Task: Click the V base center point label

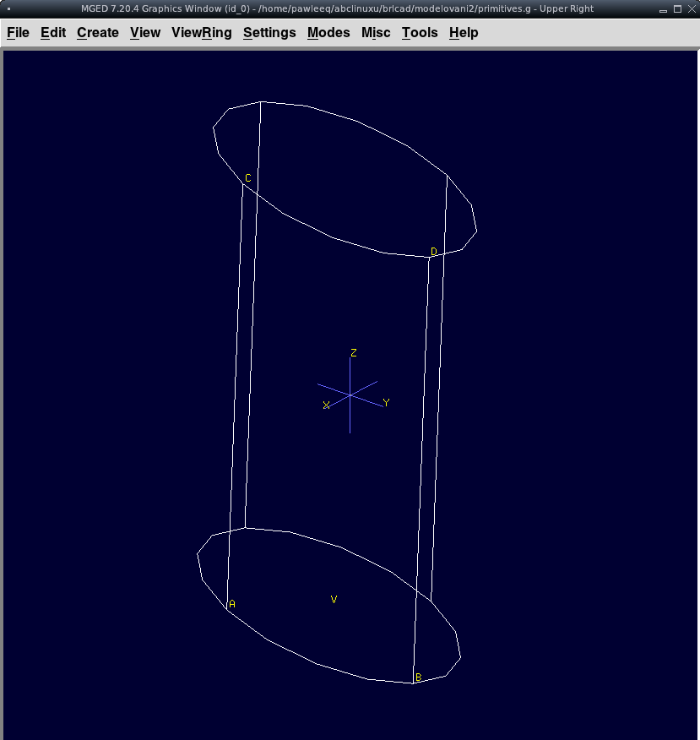Action: click(x=334, y=600)
